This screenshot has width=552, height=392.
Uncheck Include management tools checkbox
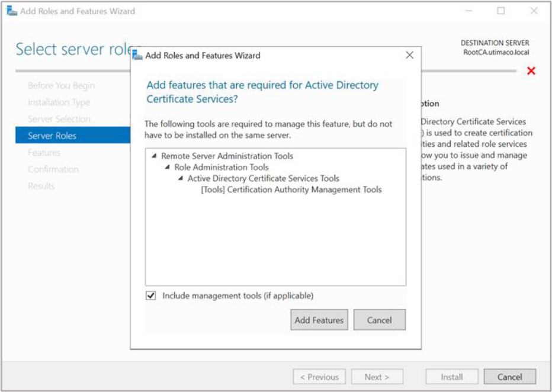(x=151, y=295)
